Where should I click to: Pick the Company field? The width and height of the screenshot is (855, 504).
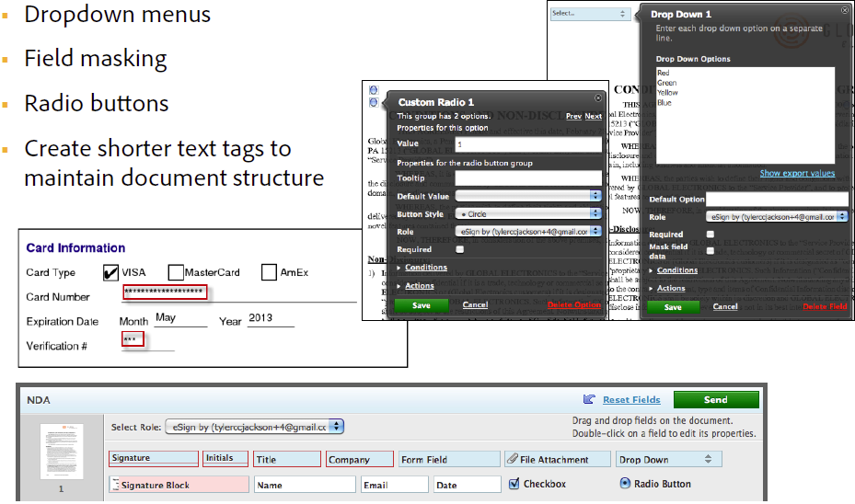[x=359, y=459]
